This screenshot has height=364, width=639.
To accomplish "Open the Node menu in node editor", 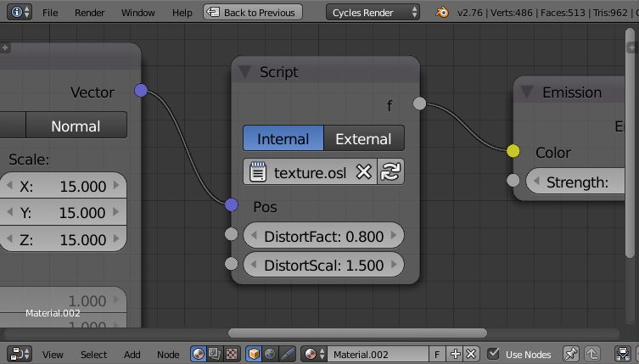I will 168,354.
